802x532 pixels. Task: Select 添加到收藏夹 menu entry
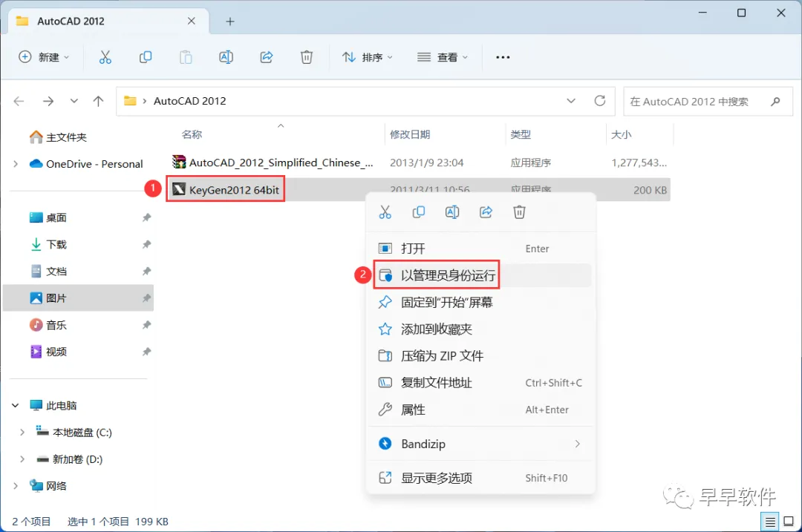click(x=480, y=329)
